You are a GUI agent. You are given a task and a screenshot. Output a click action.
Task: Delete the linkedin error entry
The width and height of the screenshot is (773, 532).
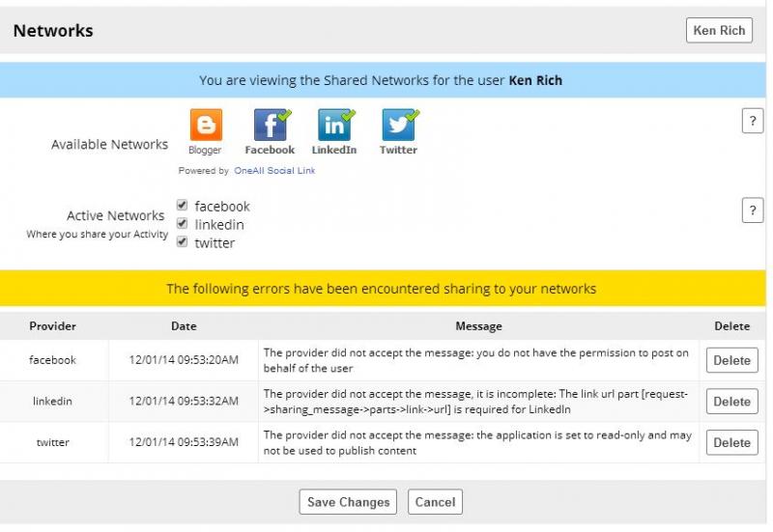point(731,402)
